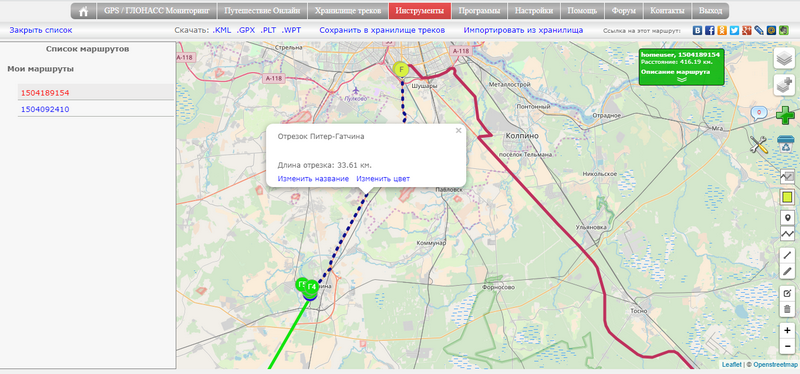The height and width of the screenshot is (374, 800).
Task: Click the green plus add icon
Action: click(786, 115)
